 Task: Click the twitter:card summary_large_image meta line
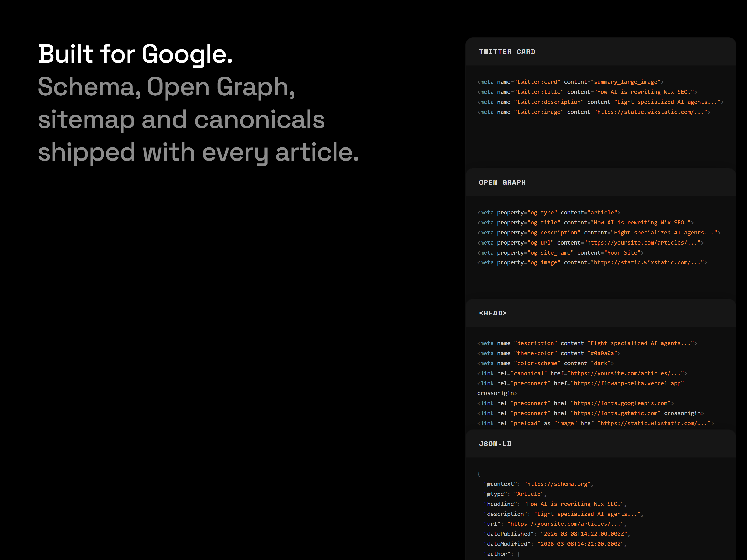coord(570,82)
